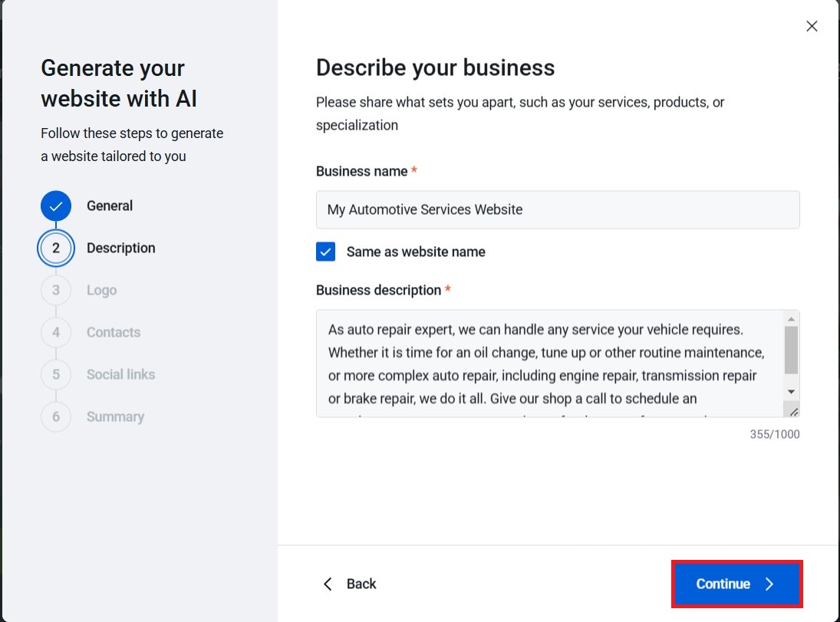Click the General step checkmark circle
The image size is (840, 622).
[x=56, y=206]
